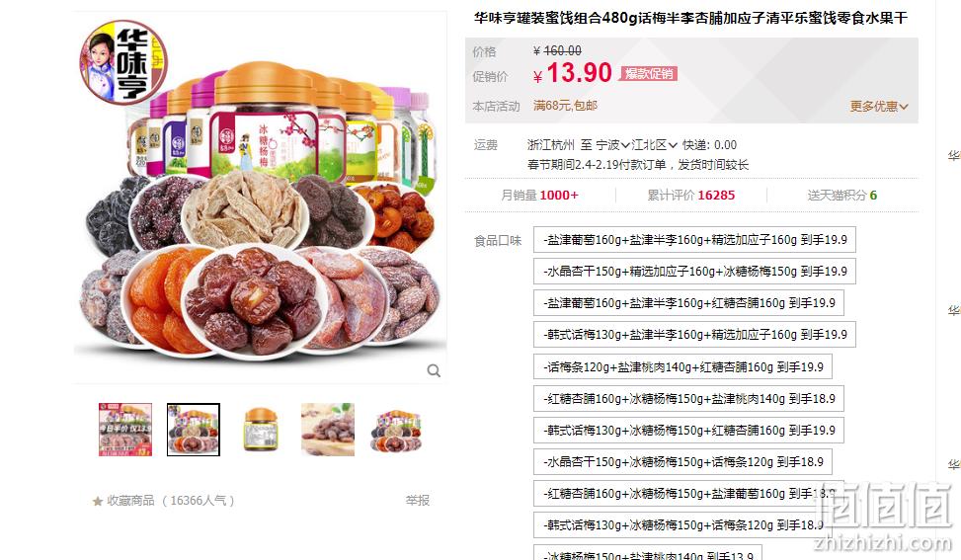This screenshot has width=961, height=560.
Task: Expand the 更多优惠 offers dropdown
Action: 878,107
